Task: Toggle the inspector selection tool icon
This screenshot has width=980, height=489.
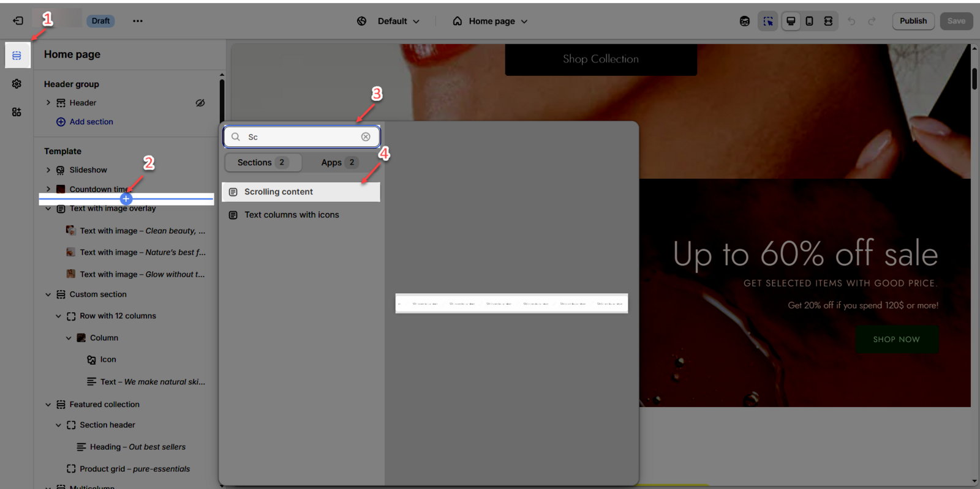Action: pos(767,21)
